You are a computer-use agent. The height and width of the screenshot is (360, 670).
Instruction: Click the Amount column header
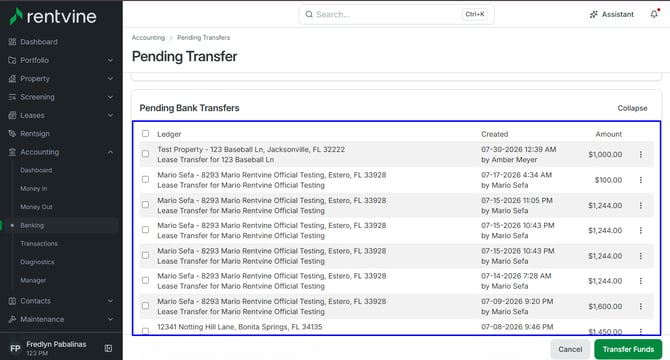coord(608,134)
